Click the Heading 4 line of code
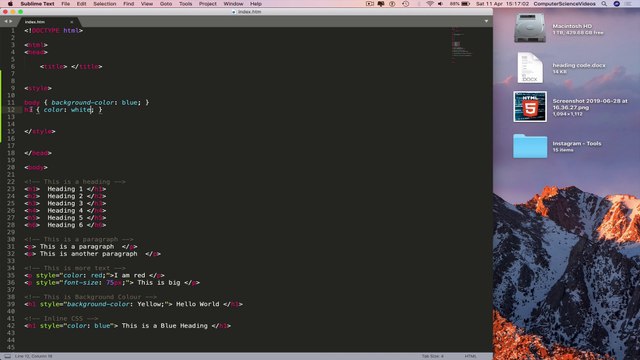640x360 pixels. point(65,211)
